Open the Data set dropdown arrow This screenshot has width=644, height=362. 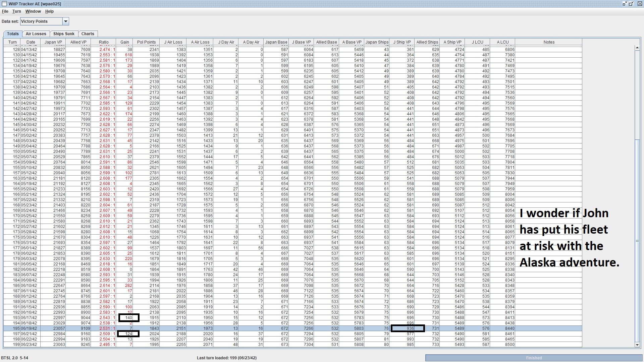[x=66, y=21]
